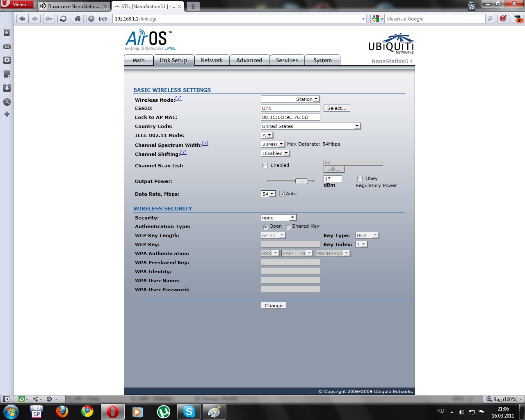This screenshot has width=525, height=420.
Task: Open the Opera bookmarks panel star icon
Action: point(7,32)
